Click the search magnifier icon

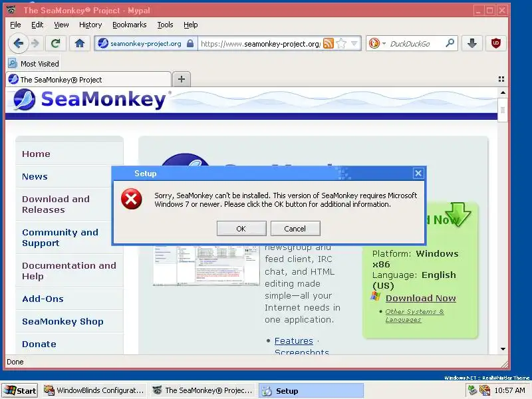(x=450, y=43)
